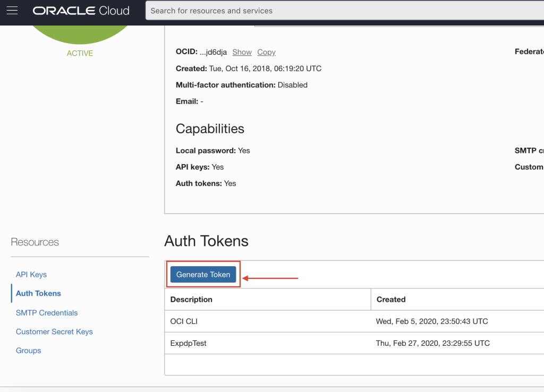Select API Keys in the Resources sidebar
Image resolution: width=544 pixels, height=392 pixels.
tap(32, 275)
